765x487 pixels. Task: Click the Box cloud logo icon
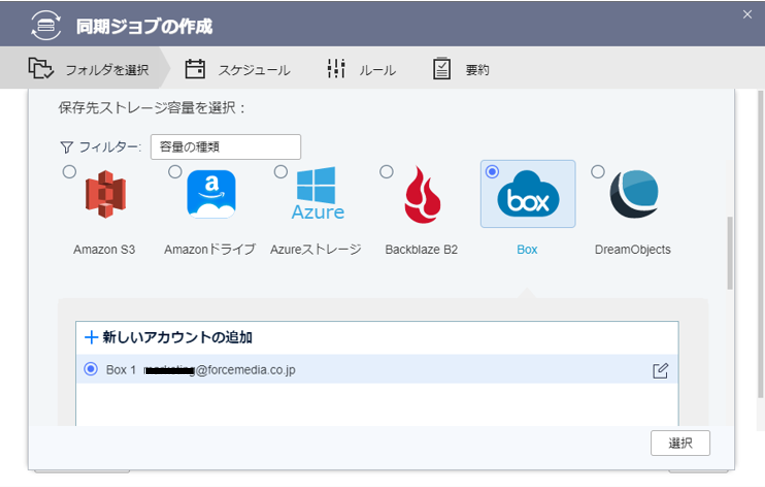pyautogui.click(x=528, y=196)
